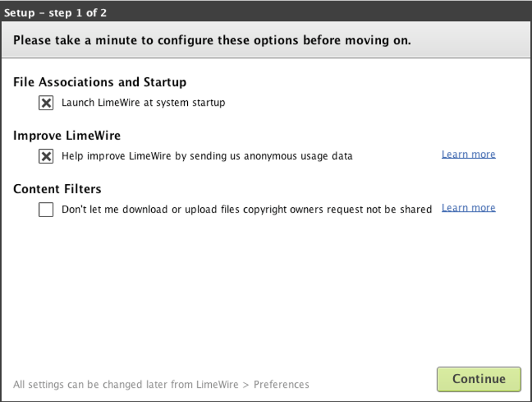Open Learn more link beside usage data option

[468, 155]
